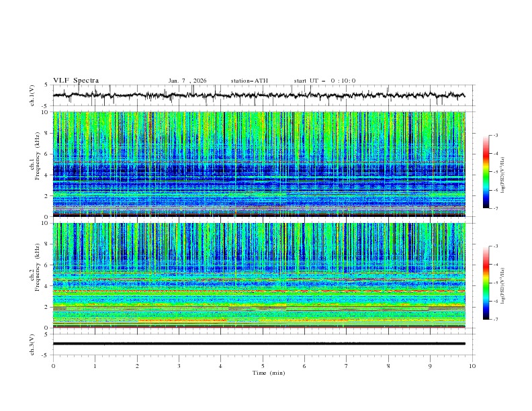Click time axis tick label "1"
Viewport: 532px width, 411px height.
tap(95, 366)
